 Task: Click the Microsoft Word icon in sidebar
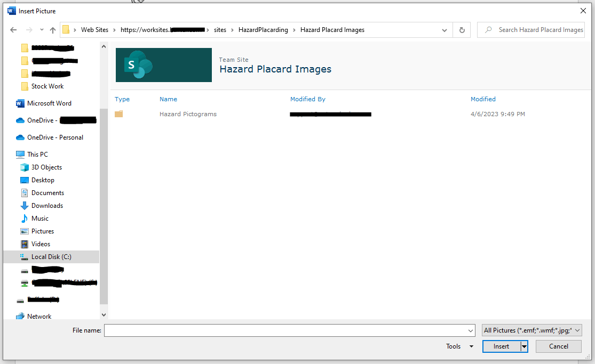click(20, 103)
